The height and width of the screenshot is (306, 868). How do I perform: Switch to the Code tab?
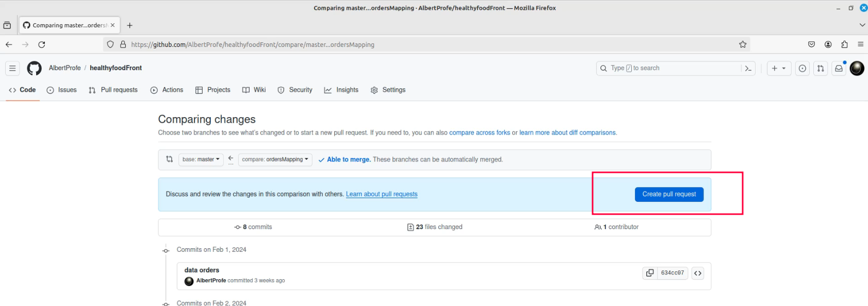[23, 90]
